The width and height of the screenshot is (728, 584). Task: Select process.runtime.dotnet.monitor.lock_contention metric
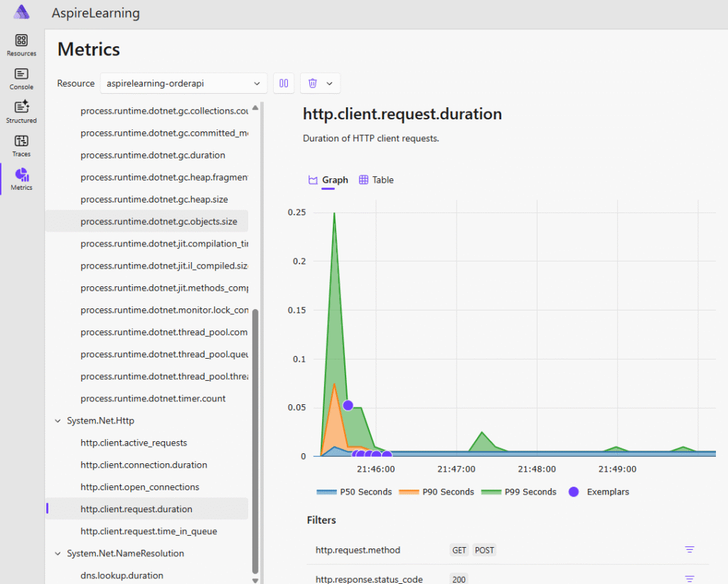(164, 310)
